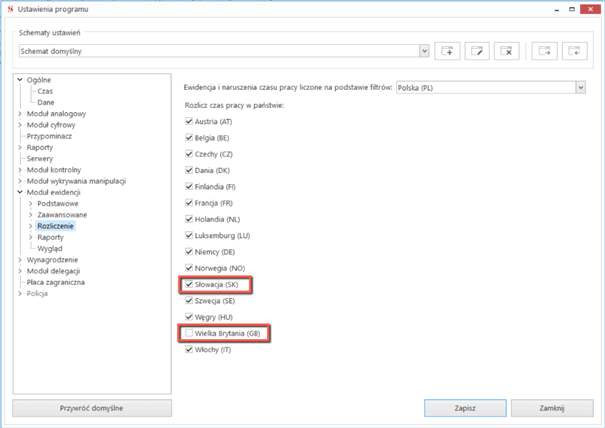The height and width of the screenshot is (428, 605).
Task: Click the add new settings scheme icon
Action: pos(448,50)
